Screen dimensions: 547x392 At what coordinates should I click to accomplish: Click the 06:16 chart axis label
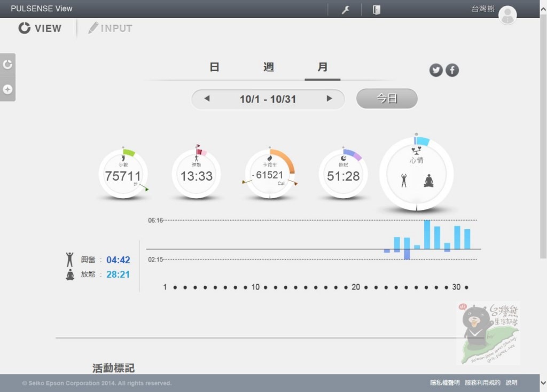[155, 221]
